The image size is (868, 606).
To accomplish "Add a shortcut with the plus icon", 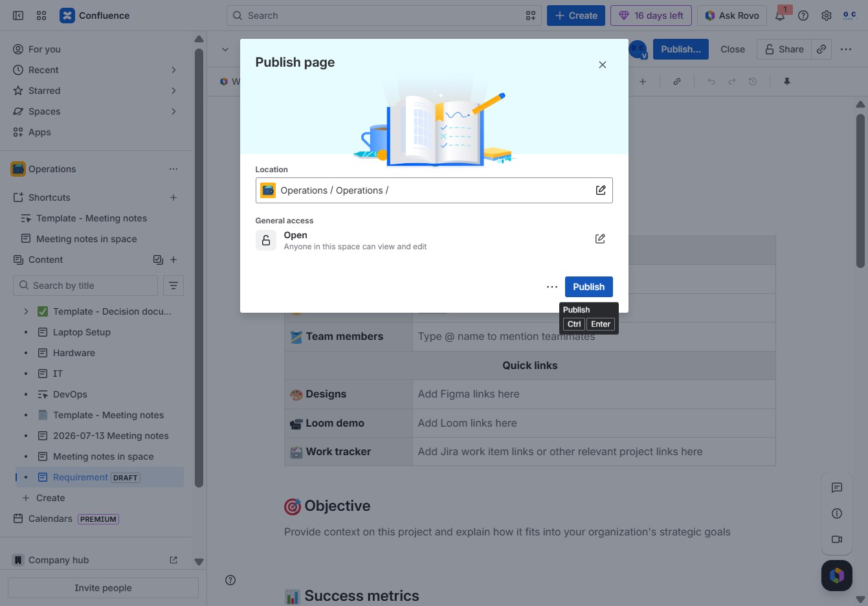I will [173, 197].
